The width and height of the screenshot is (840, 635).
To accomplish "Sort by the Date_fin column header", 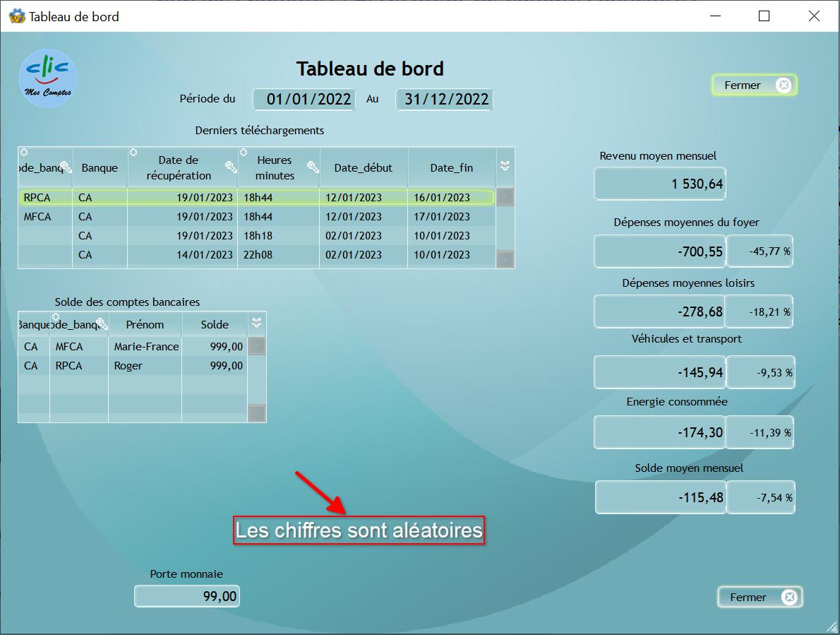I will (452, 167).
